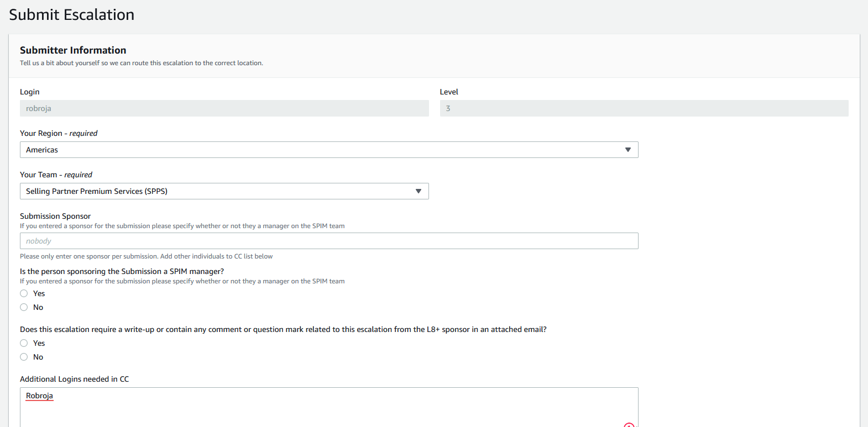The height and width of the screenshot is (427, 868).
Task: Click the 'Tell us a bit about yourself' description
Action: 142,63
